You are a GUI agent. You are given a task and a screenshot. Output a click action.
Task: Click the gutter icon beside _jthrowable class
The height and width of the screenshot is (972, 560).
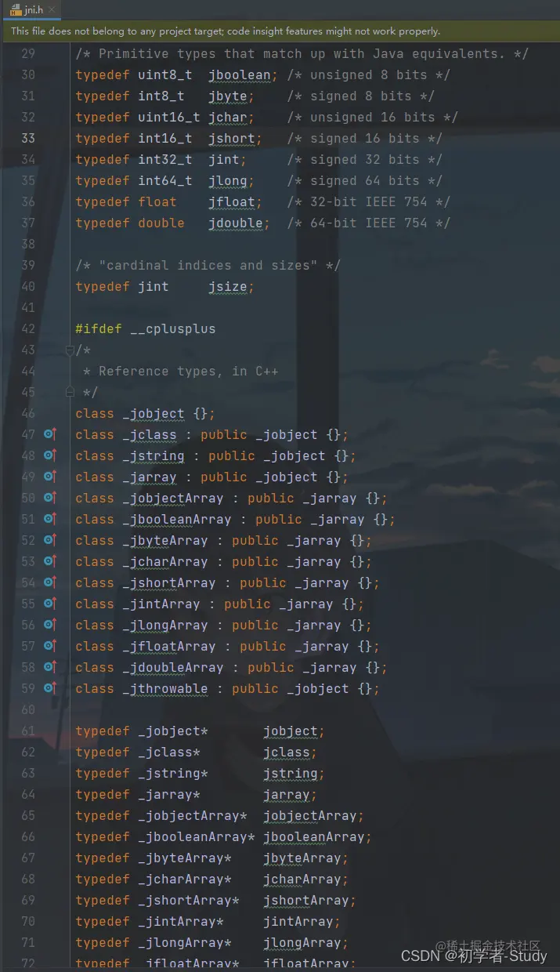click(50, 688)
